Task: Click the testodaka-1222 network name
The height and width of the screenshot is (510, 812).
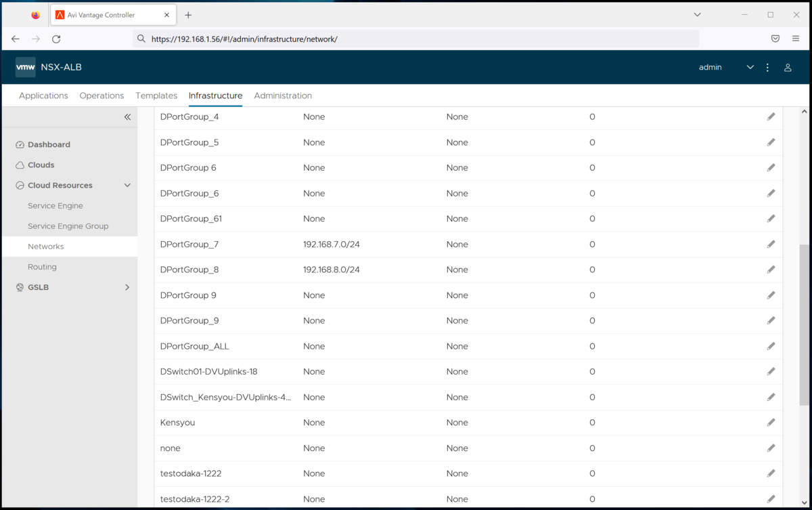Action: [191, 473]
